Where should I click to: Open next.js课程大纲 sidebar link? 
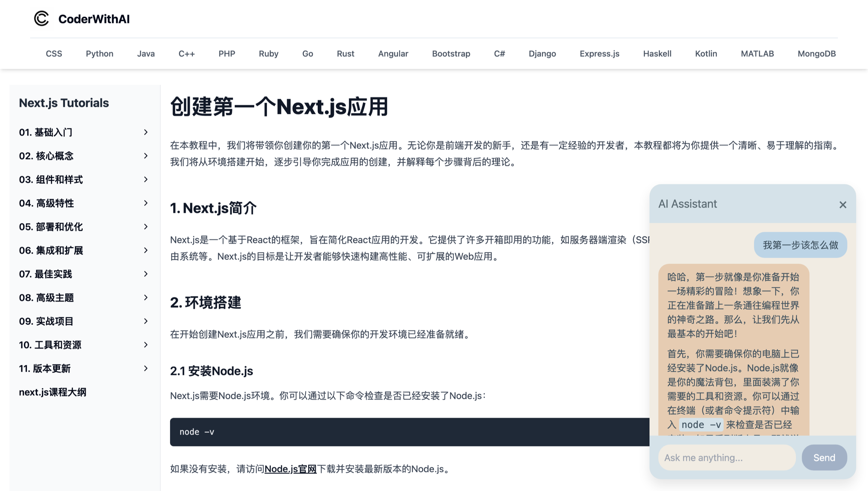(x=53, y=392)
